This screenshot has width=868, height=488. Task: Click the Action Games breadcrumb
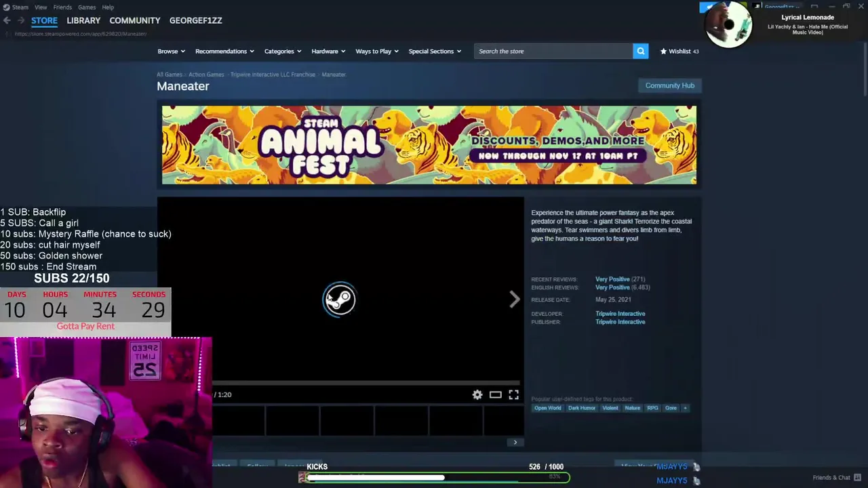pos(206,75)
